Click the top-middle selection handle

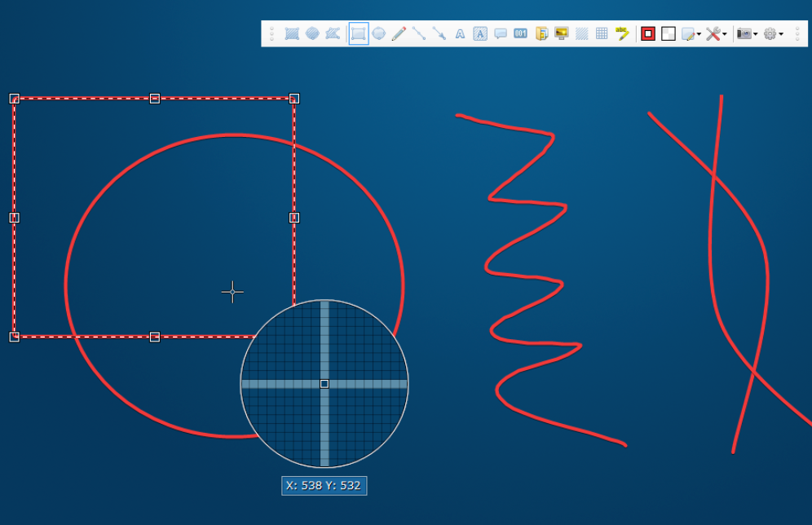click(154, 99)
